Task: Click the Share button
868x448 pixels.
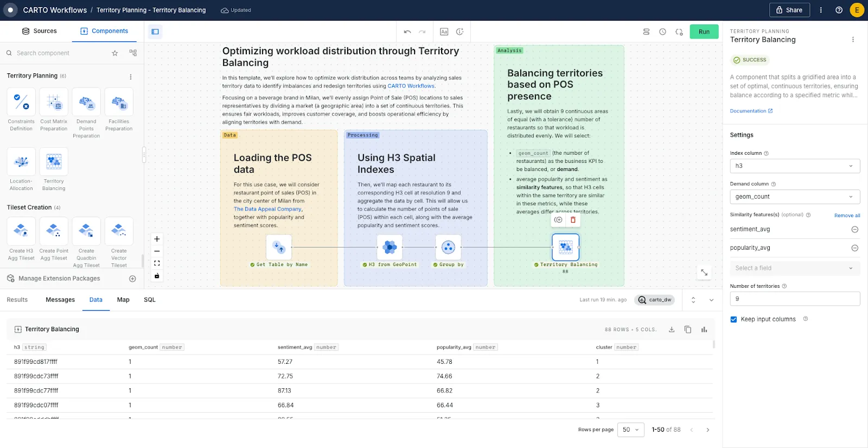Action: coord(789,10)
